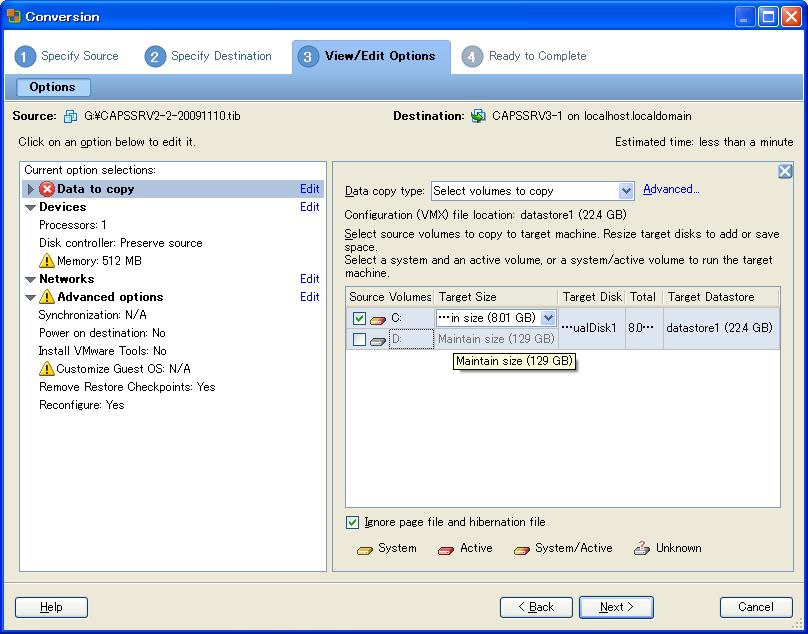Click the Next button
The height and width of the screenshot is (634, 808).
point(616,607)
